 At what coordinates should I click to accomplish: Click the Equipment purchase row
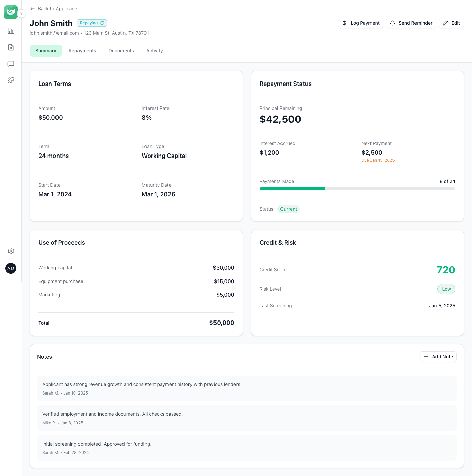(136, 281)
